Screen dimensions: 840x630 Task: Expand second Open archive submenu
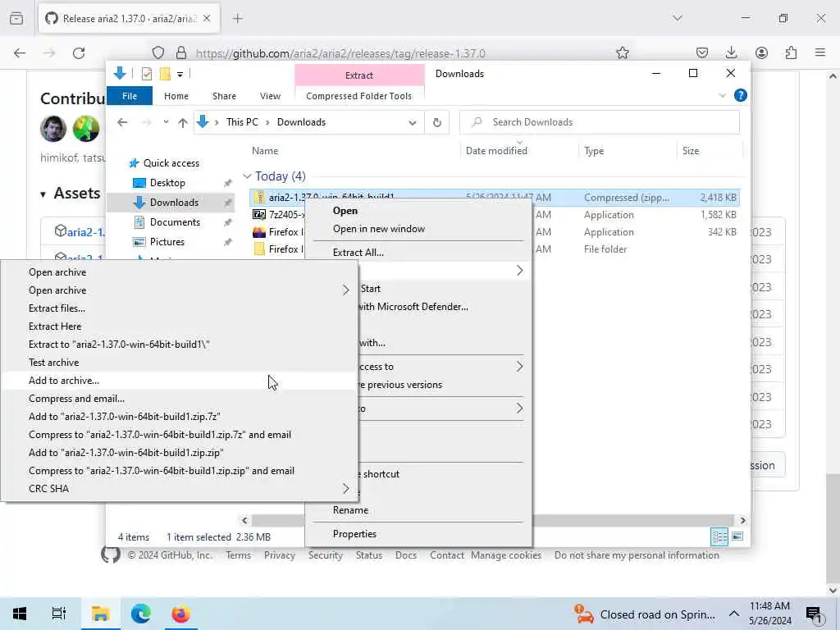point(345,290)
